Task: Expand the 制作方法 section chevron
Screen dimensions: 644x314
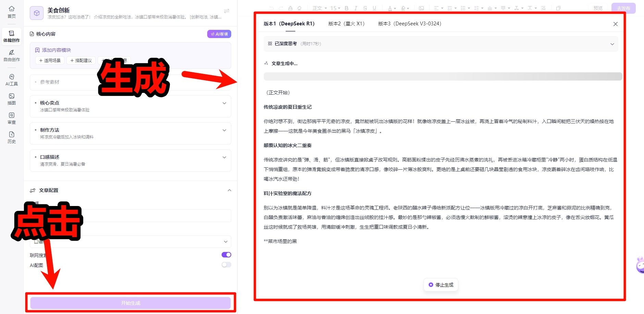Action: (224, 130)
